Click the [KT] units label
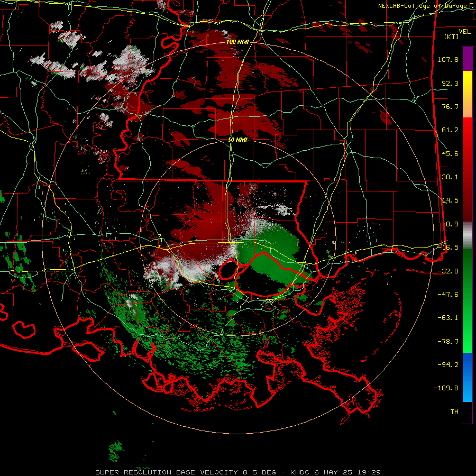This screenshot has width=476, height=476. (451, 36)
